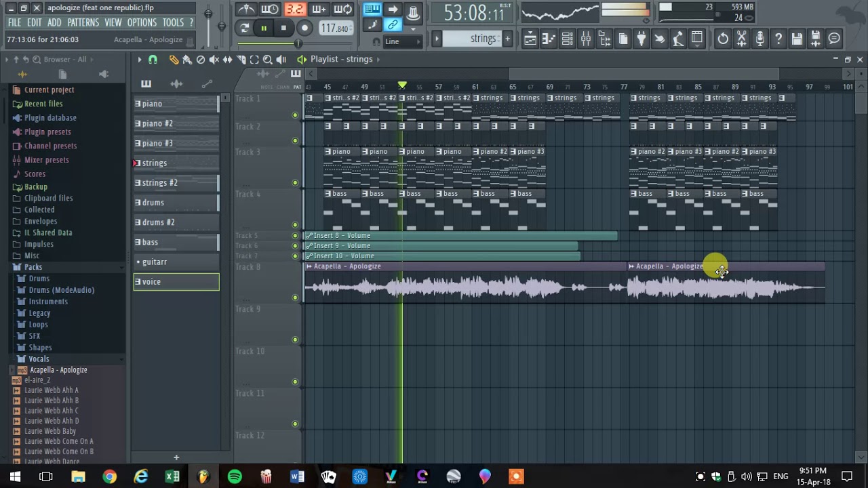The image size is (868, 488).
Task: Select the Zoom tool in Playlist toolbar
Action: tap(268, 60)
